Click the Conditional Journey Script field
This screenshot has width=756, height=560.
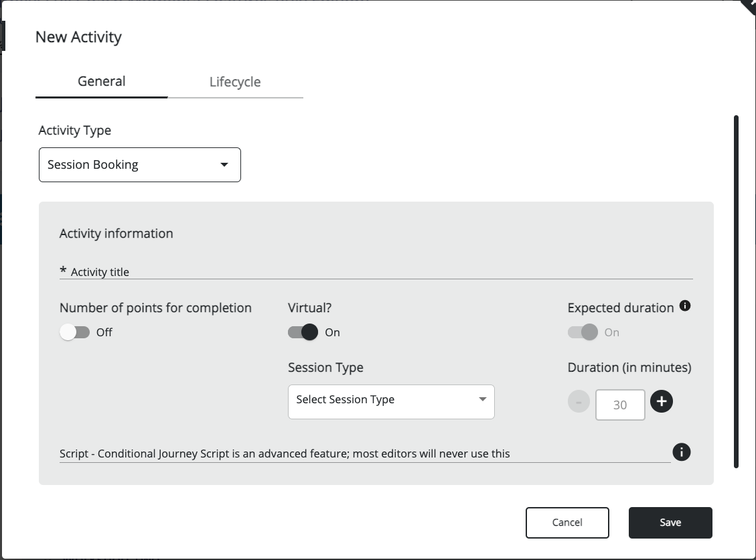[x=365, y=454]
